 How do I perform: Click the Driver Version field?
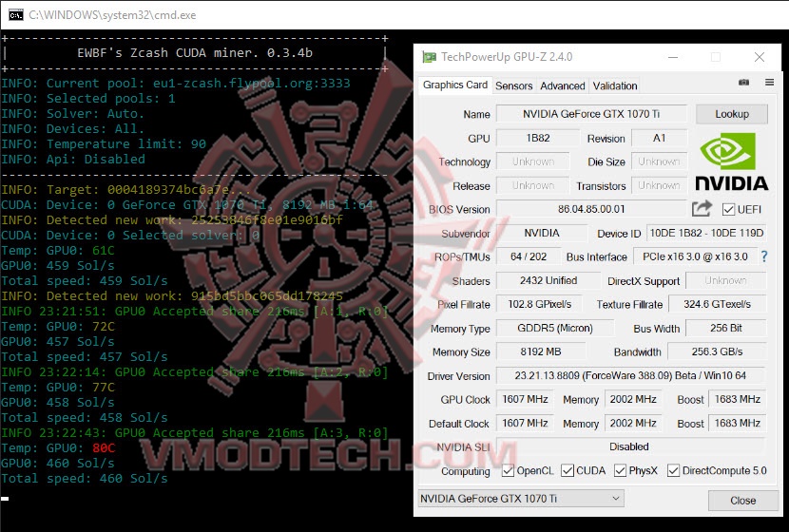630,375
